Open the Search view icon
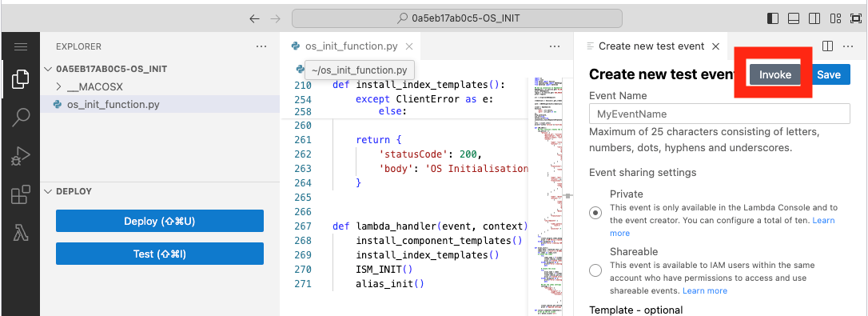Screen dimensions: 868x316 pos(21,118)
